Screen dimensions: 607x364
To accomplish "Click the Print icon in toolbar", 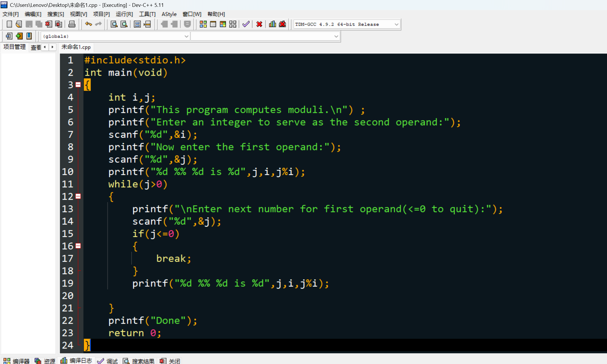I will tap(72, 24).
